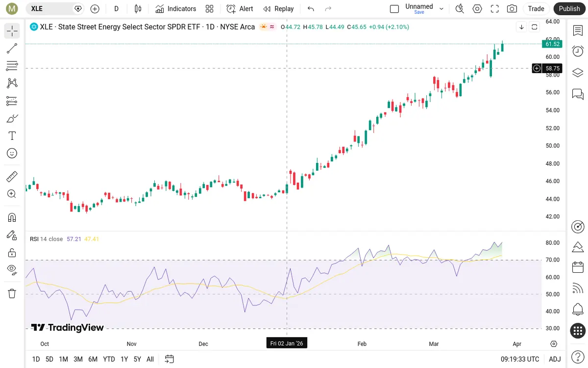
Task: Open the user profile menu
Action: tap(12, 8)
